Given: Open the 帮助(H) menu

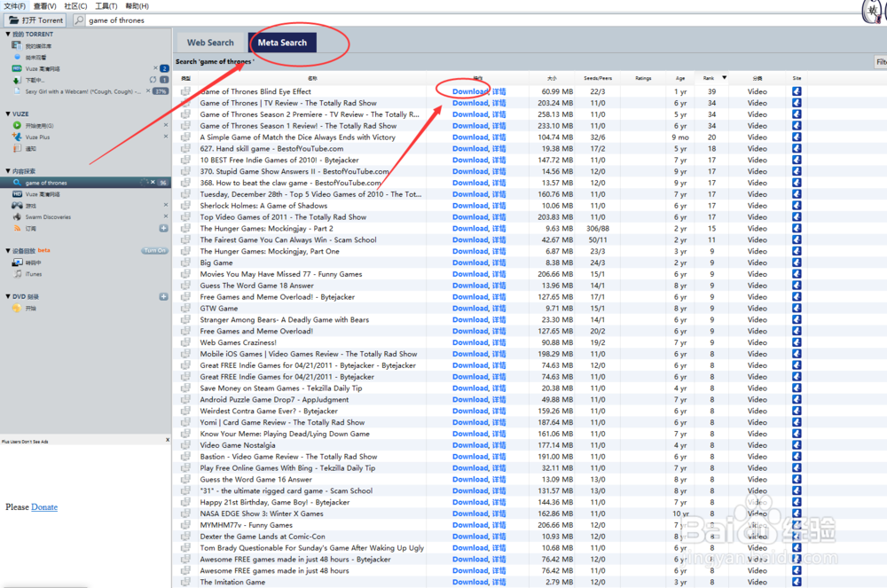Looking at the screenshot, I should [x=137, y=5].
